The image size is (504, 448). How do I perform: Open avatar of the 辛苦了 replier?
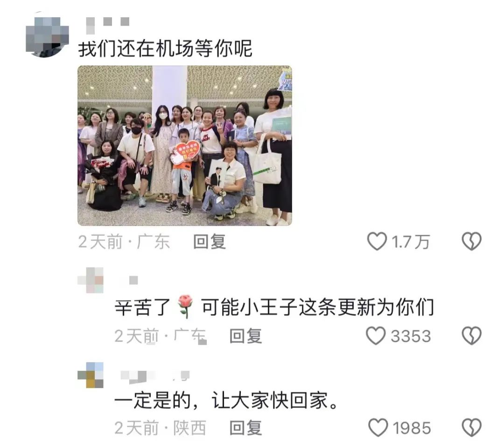tap(91, 280)
